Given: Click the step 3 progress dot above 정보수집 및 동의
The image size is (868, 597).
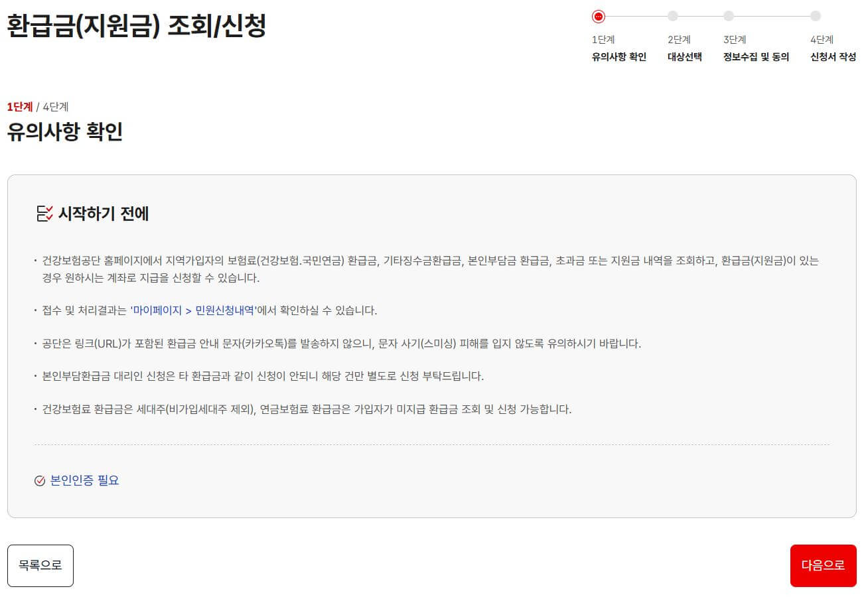Looking at the screenshot, I should pyautogui.click(x=729, y=17).
